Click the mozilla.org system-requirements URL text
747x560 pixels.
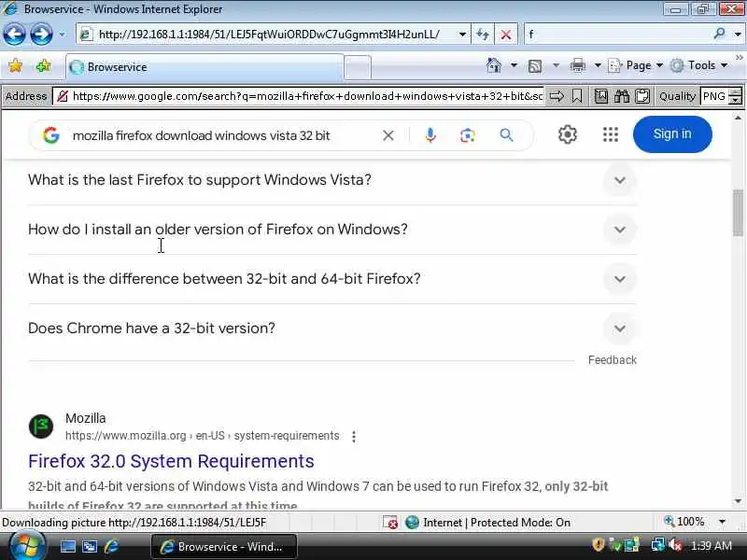pos(202,436)
